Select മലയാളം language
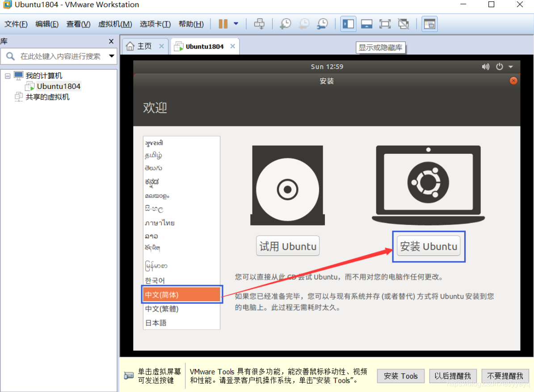The width and height of the screenshot is (534, 392). click(x=182, y=196)
